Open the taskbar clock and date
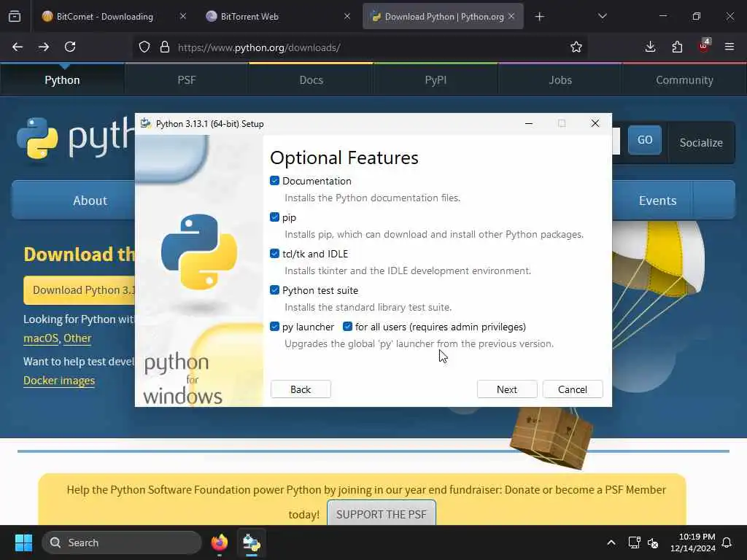747x560 pixels. 692,542
